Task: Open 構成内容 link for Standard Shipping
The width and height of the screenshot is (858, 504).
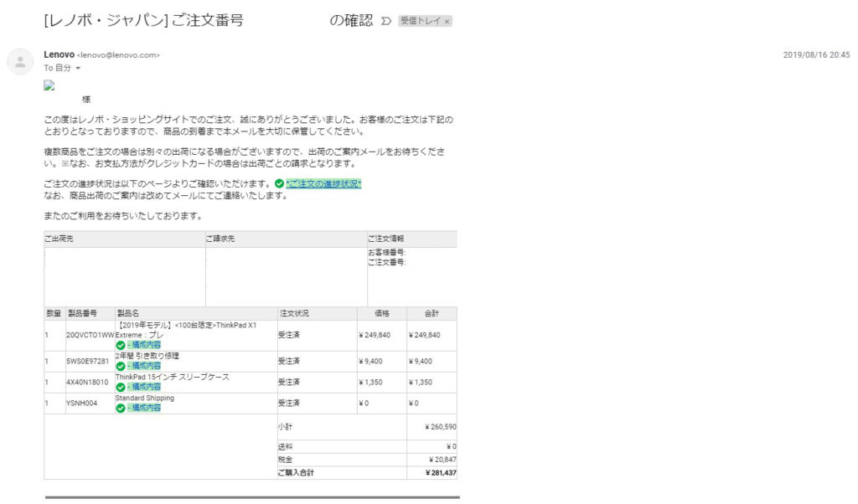Action: 144,408
